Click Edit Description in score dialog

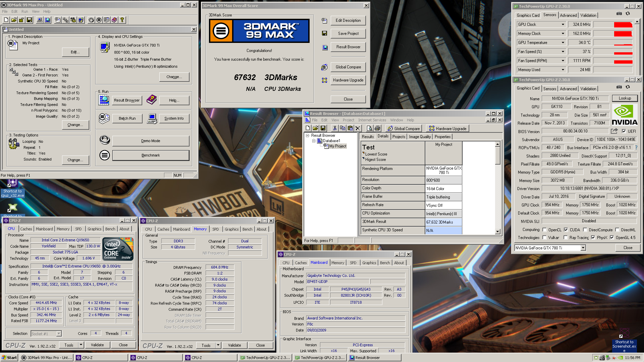pos(348,20)
